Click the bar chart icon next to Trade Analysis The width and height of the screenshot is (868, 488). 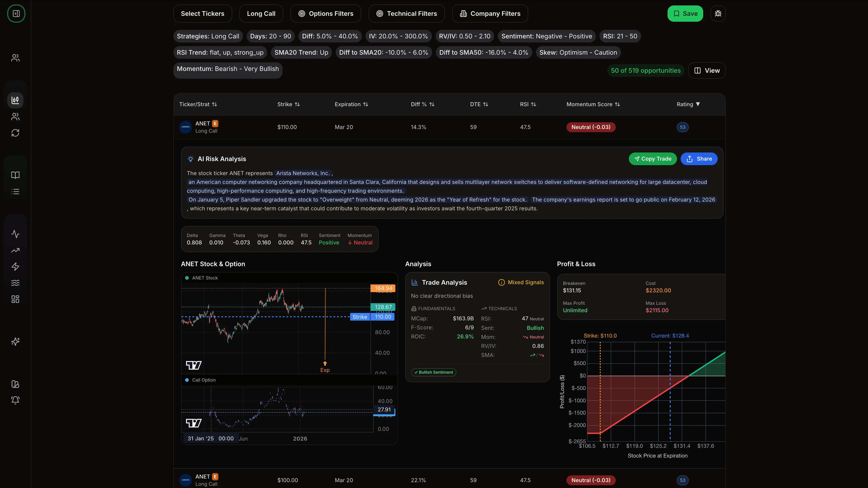[415, 282]
